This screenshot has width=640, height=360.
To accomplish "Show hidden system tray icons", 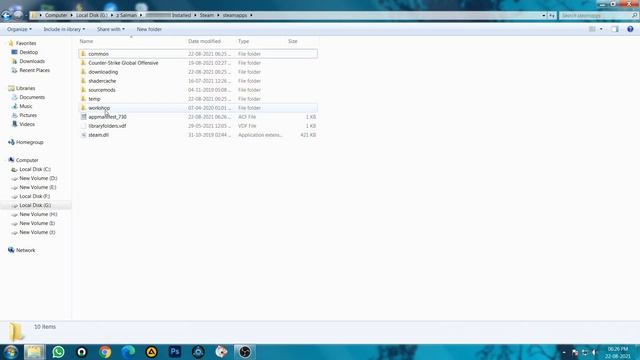I will click(x=564, y=352).
